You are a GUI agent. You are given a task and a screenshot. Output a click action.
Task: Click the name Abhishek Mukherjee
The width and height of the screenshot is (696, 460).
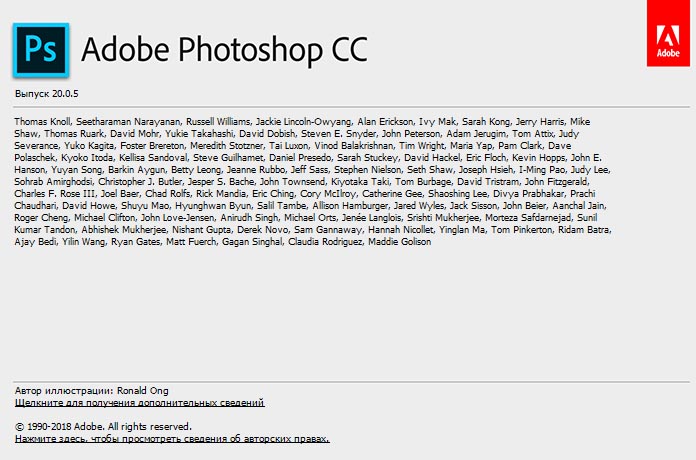point(123,230)
